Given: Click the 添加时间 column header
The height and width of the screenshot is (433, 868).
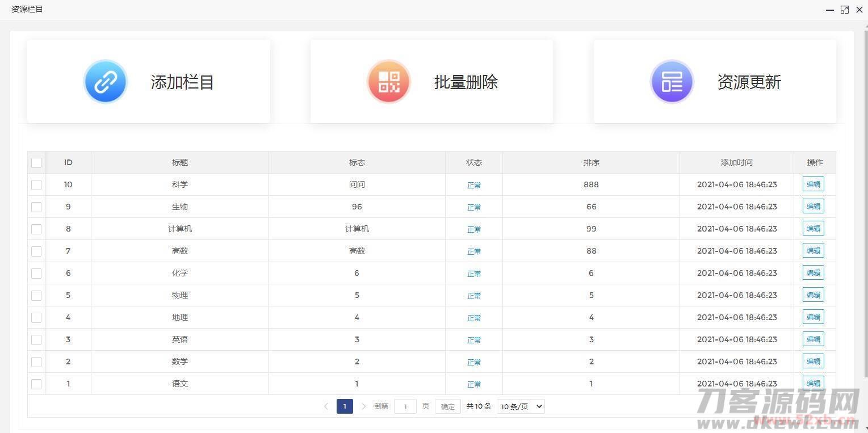Looking at the screenshot, I should pyautogui.click(x=736, y=162).
